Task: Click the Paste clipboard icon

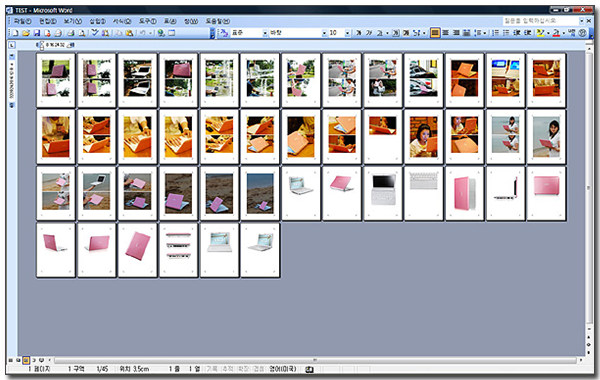Action: coord(129,33)
